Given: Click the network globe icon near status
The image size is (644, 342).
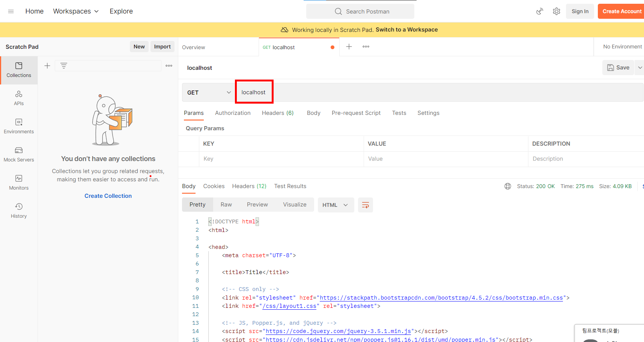Looking at the screenshot, I should (x=508, y=186).
